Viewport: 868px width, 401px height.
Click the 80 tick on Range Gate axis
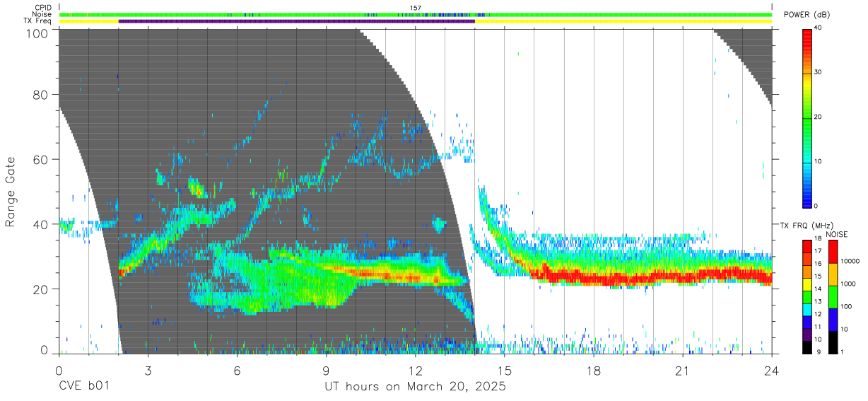pos(42,95)
